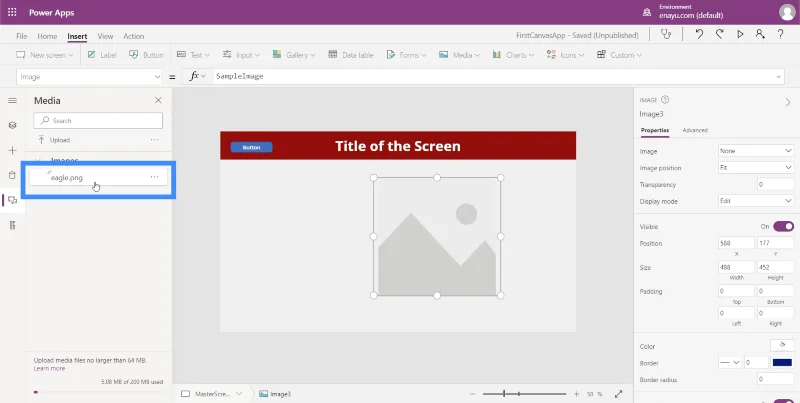Expand the left navigation hamburger menu

(12, 100)
